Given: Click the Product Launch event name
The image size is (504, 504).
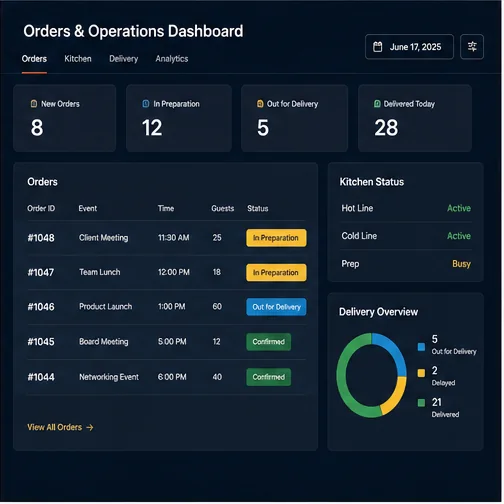Looking at the screenshot, I should tap(106, 307).
